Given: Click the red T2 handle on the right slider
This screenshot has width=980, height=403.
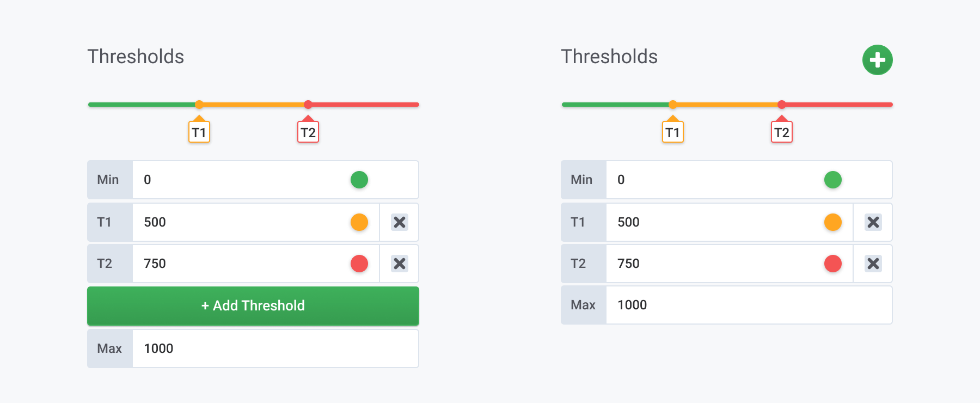Looking at the screenshot, I should [781, 103].
